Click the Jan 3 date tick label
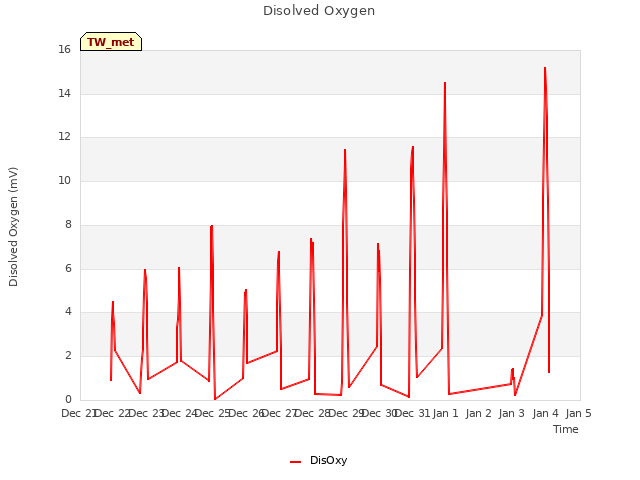The width and height of the screenshot is (640, 480). [511, 413]
